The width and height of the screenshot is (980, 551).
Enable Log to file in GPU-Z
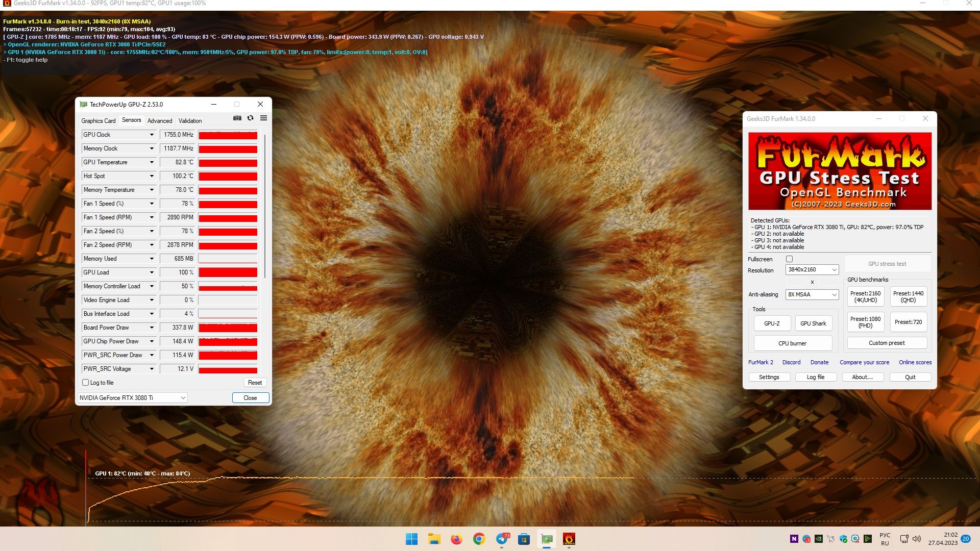[x=86, y=383]
